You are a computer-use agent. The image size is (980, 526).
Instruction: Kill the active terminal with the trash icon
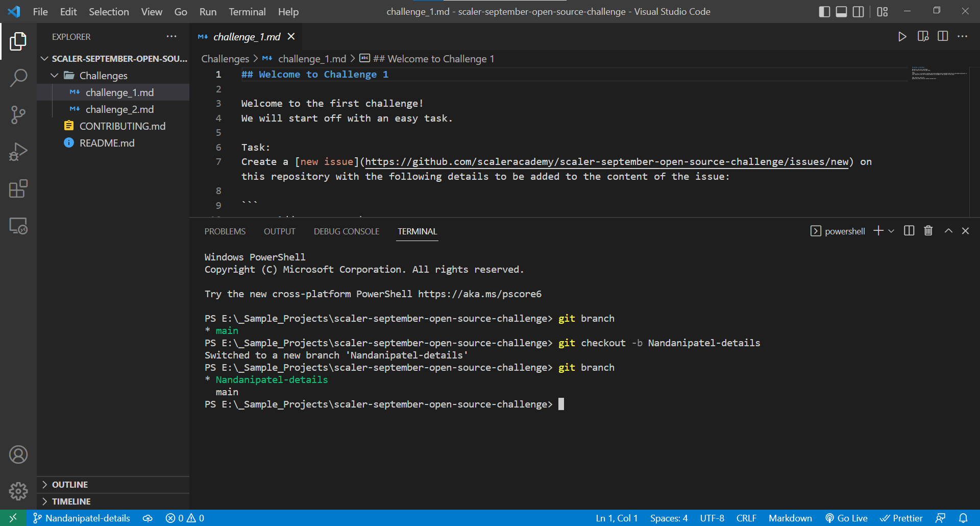(x=928, y=231)
